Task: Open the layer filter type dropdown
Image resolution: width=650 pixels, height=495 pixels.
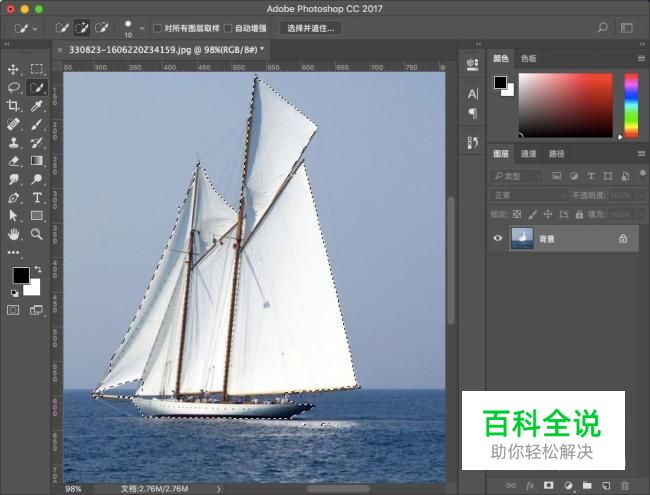Action: click(517, 176)
